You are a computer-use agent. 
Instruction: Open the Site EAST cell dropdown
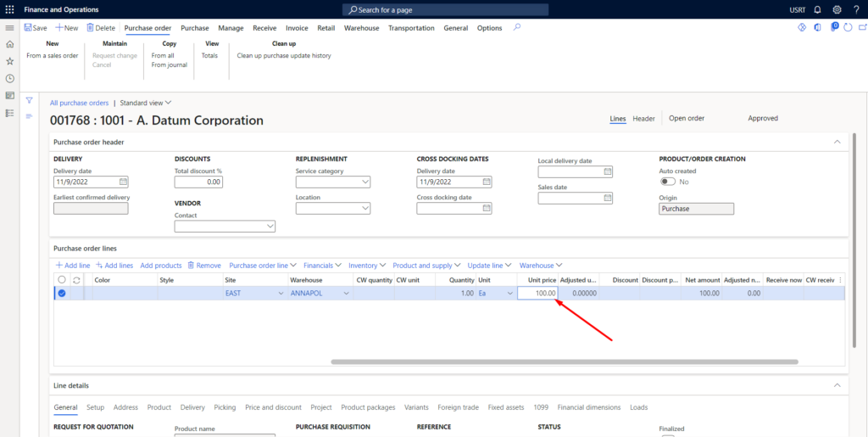tap(281, 294)
